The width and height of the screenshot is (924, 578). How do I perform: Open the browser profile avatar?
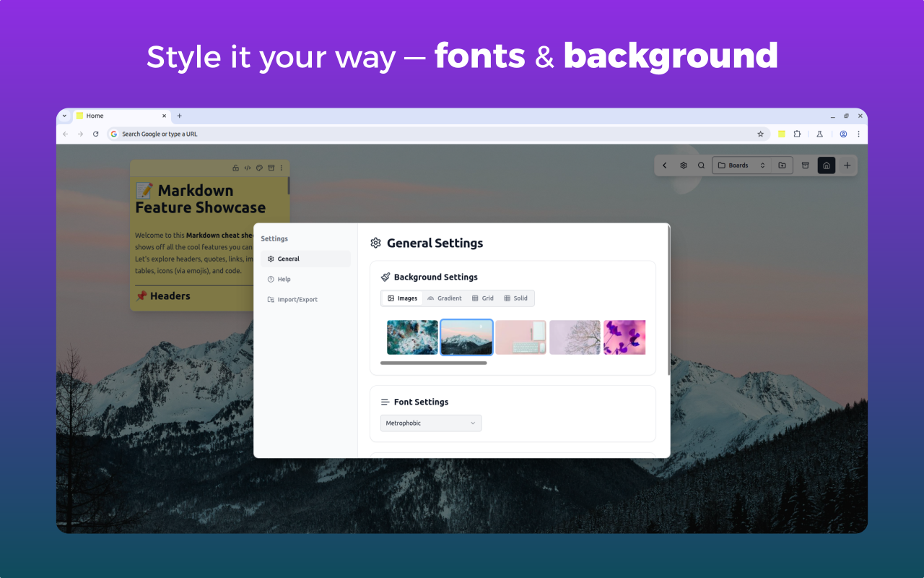[x=843, y=134]
